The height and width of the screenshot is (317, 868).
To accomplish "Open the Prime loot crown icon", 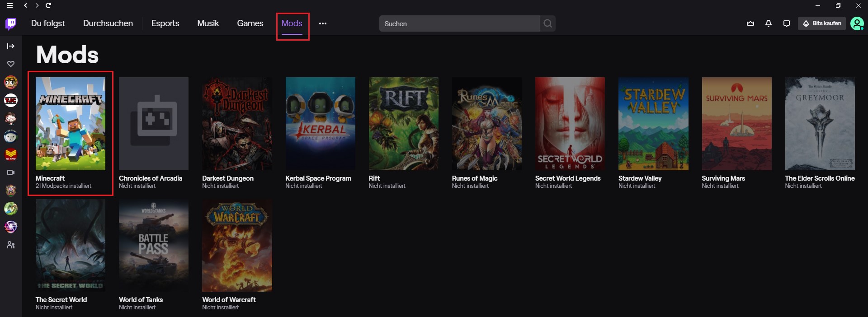I will pyautogui.click(x=750, y=23).
